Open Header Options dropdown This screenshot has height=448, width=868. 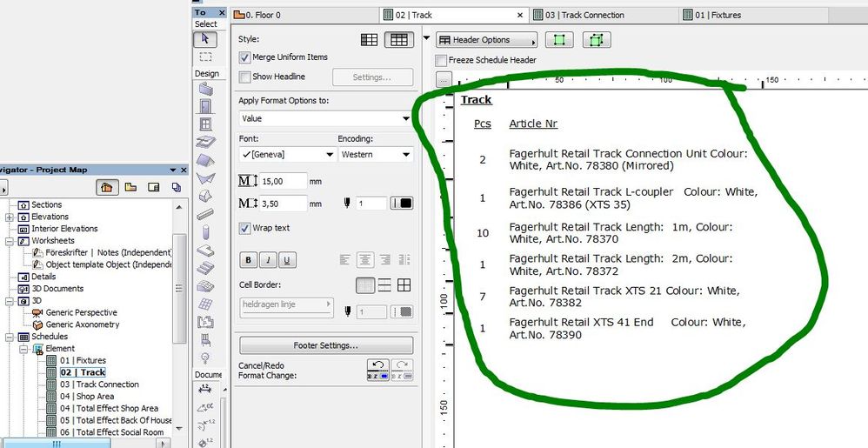tap(486, 40)
